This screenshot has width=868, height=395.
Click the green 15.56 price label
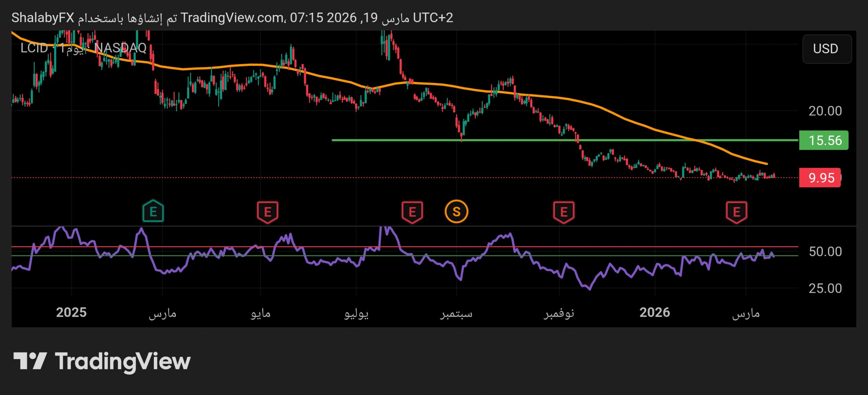click(x=824, y=140)
